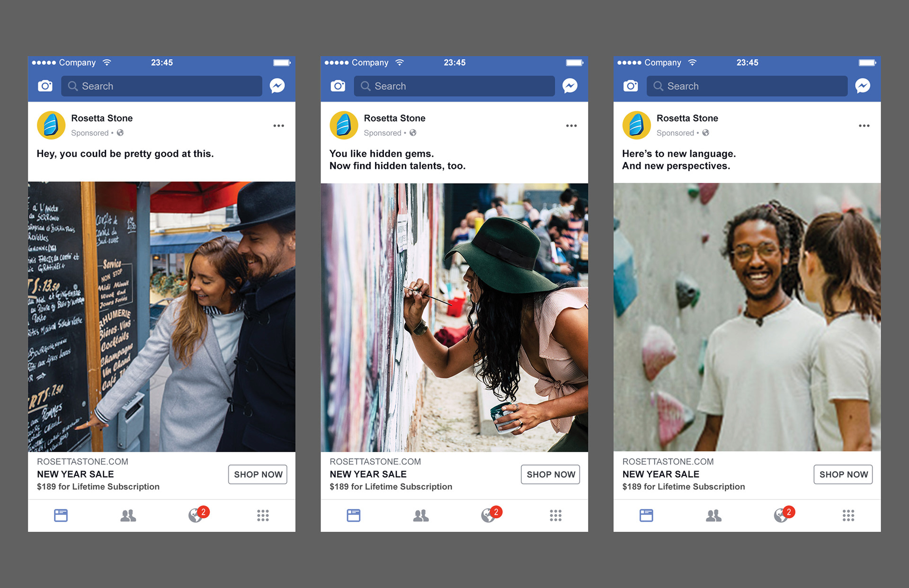Click the public globe icon beside Sponsored, middle ad

(413, 133)
